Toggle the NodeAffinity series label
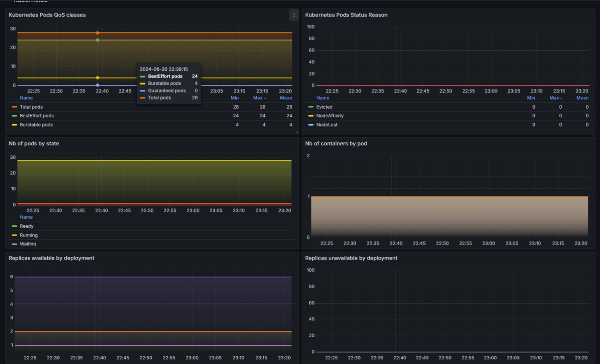The image size is (600, 364). click(330, 116)
